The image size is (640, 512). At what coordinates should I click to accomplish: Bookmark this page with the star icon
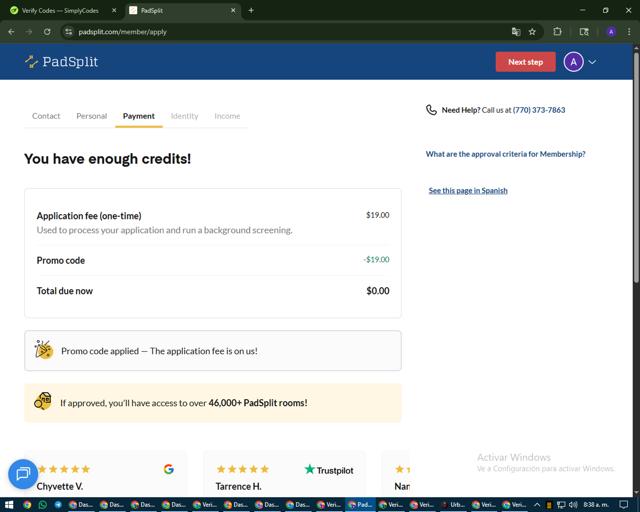click(532, 32)
